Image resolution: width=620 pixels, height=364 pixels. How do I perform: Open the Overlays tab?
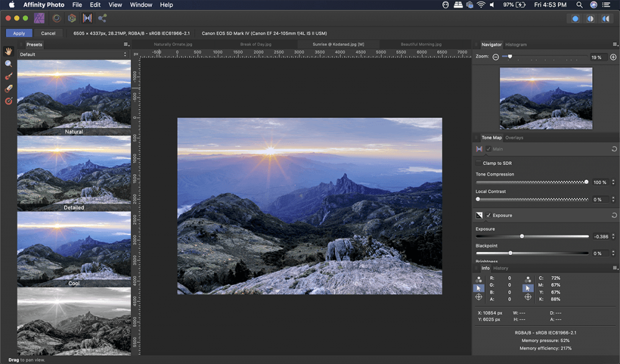[x=515, y=138]
